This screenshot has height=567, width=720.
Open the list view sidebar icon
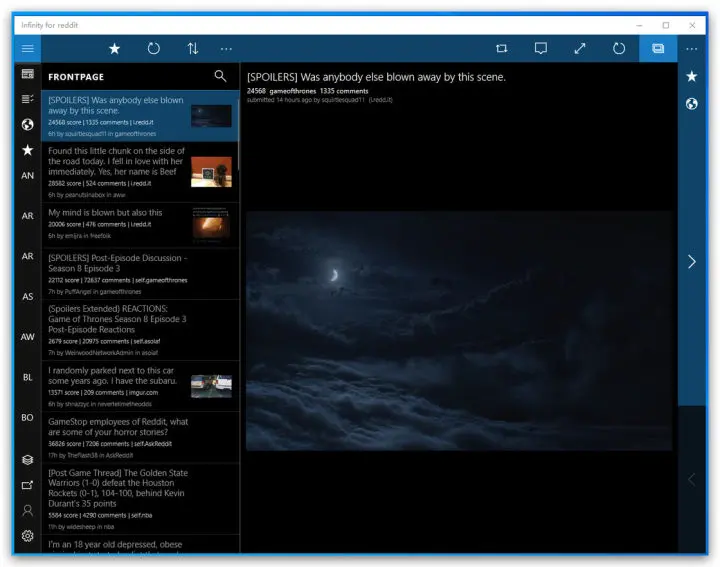[28, 99]
